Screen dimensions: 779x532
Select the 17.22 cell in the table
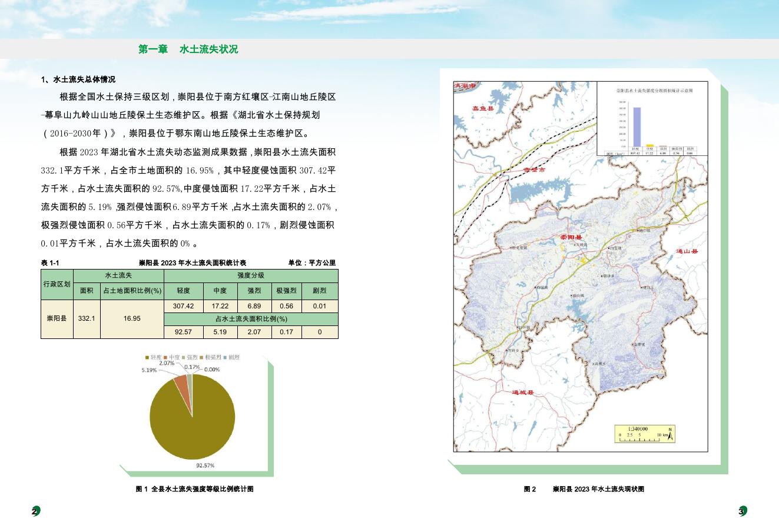pos(220,306)
